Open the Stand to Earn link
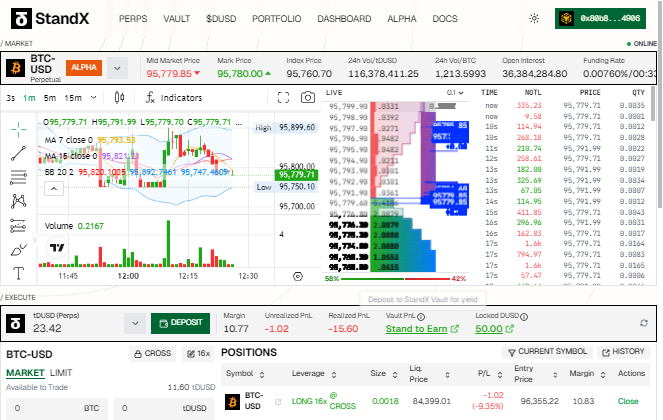Screen dimensions: 663x420 point(422,329)
